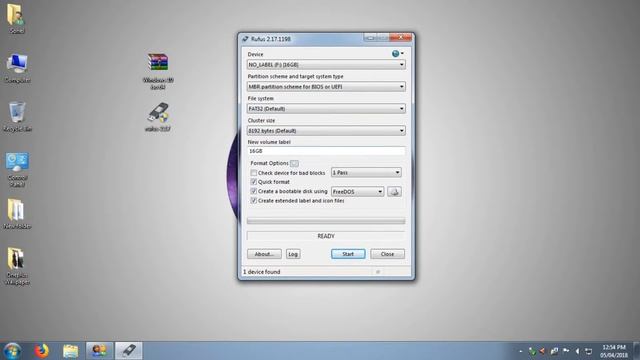The height and width of the screenshot is (360, 640).
Task: Open File Explorer from the taskbar
Action: click(x=71, y=351)
